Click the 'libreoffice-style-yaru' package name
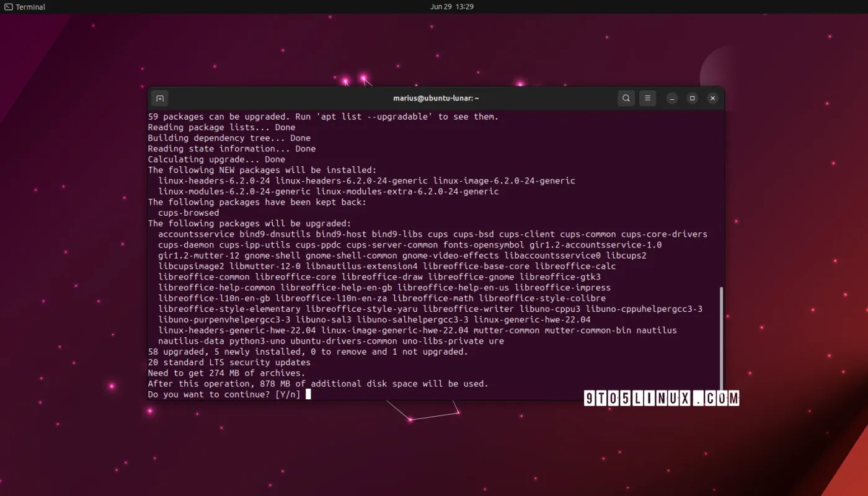Screen dimensions: 868x496 click(x=361, y=309)
